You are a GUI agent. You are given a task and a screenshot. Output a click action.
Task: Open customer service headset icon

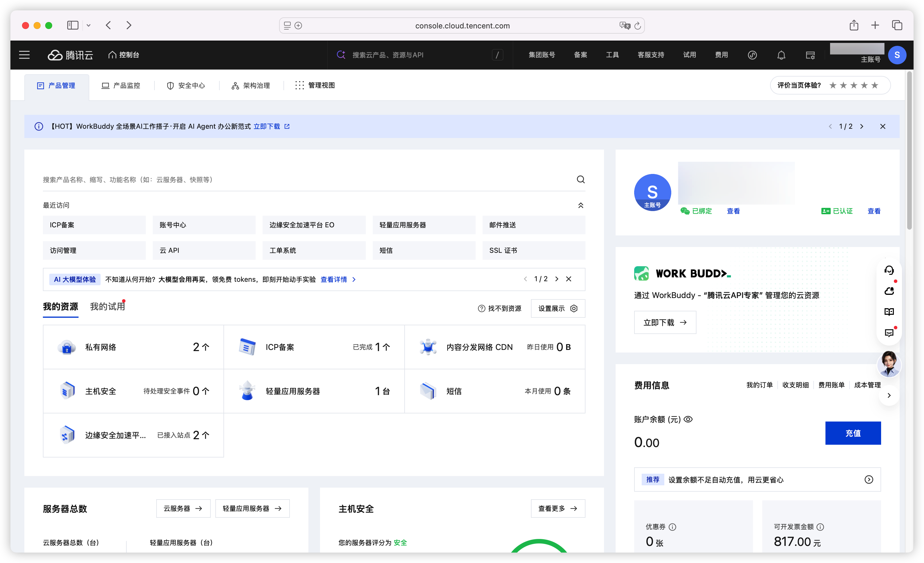(x=889, y=270)
